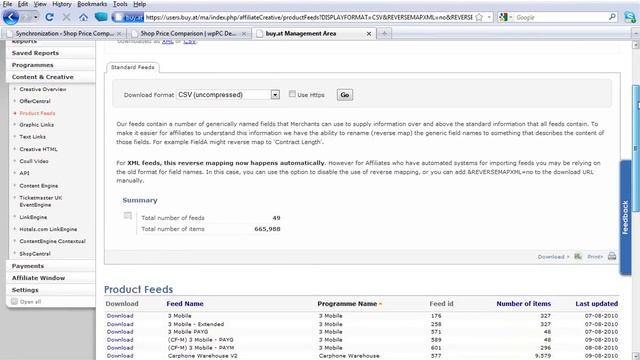This screenshot has height=360, width=640.
Task: Reload the page with the refresh icon
Action: (x=49, y=17)
